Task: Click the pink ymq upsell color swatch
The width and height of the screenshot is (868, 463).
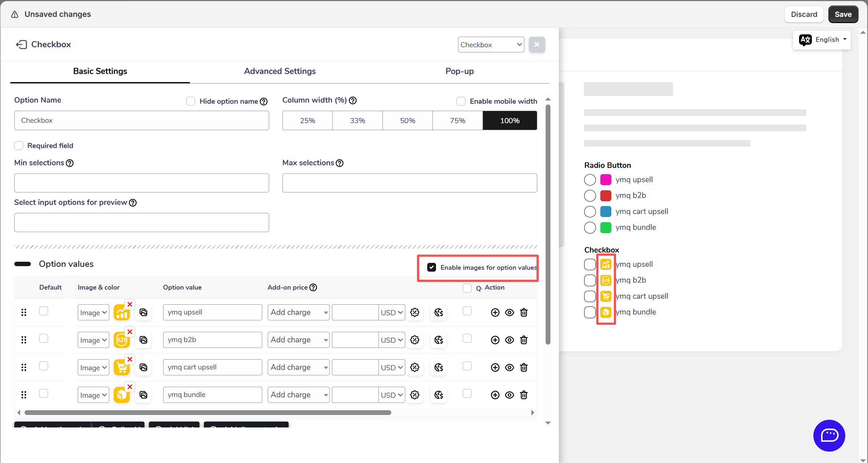Action: (x=605, y=180)
